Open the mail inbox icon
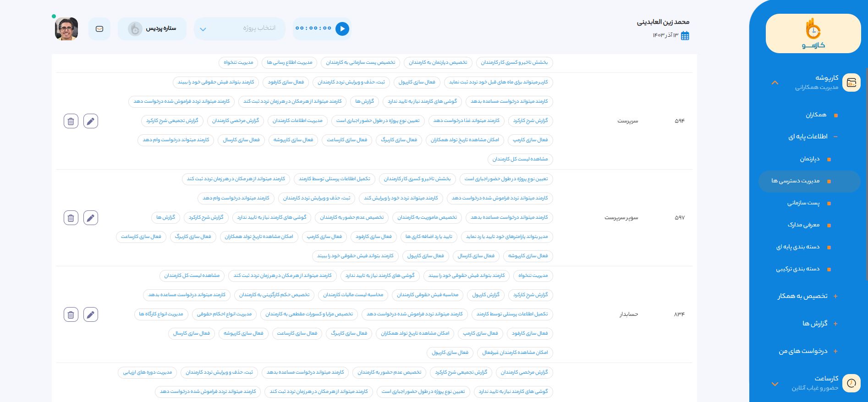The width and height of the screenshot is (868, 402). [99, 29]
